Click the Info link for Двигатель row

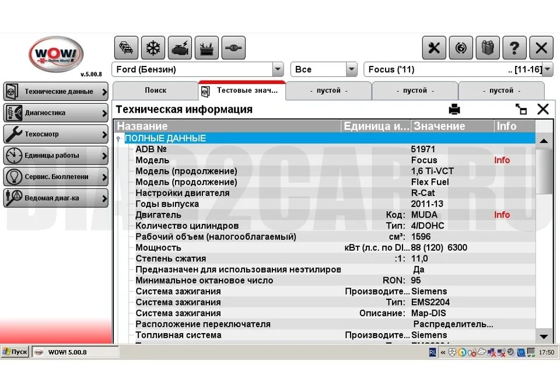(x=502, y=215)
